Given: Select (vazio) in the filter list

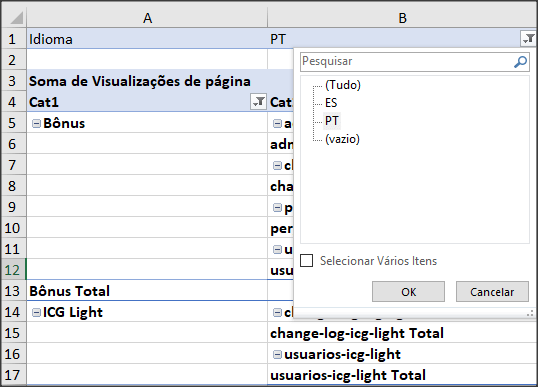Looking at the screenshot, I should pyautogui.click(x=342, y=139).
